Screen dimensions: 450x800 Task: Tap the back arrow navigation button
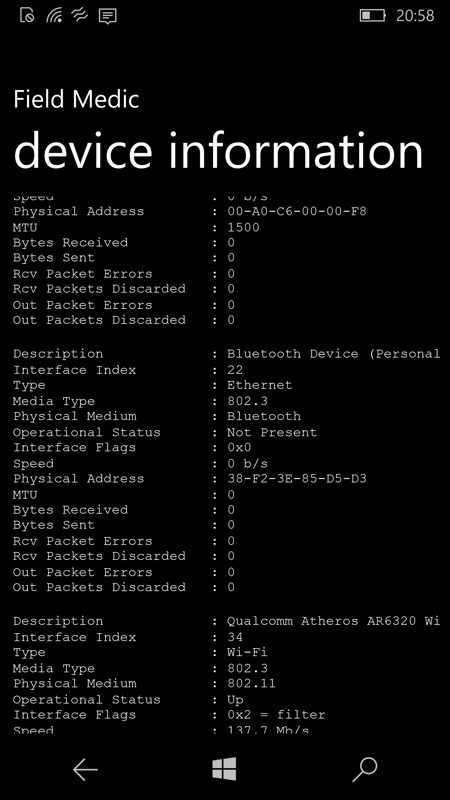click(85, 769)
